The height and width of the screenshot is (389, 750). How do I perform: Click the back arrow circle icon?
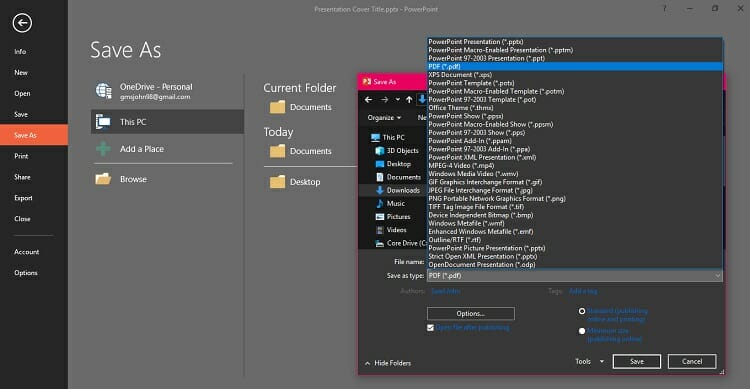22,23
